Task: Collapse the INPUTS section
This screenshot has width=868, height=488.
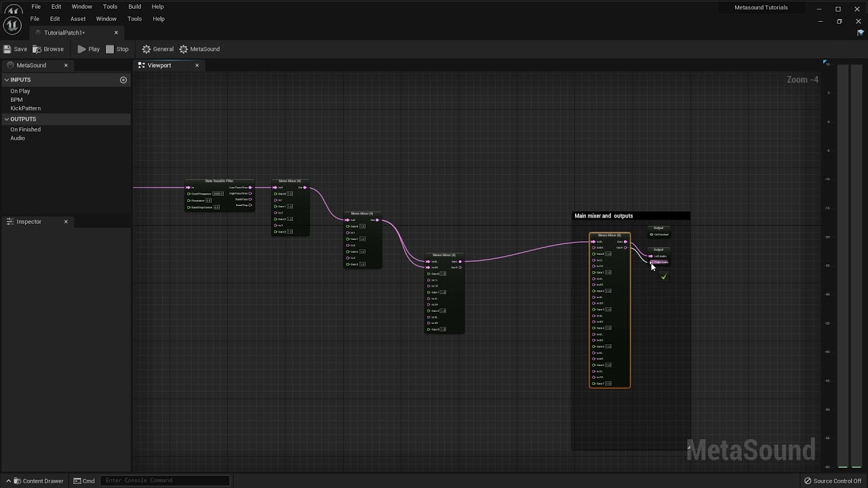Action: point(7,80)
